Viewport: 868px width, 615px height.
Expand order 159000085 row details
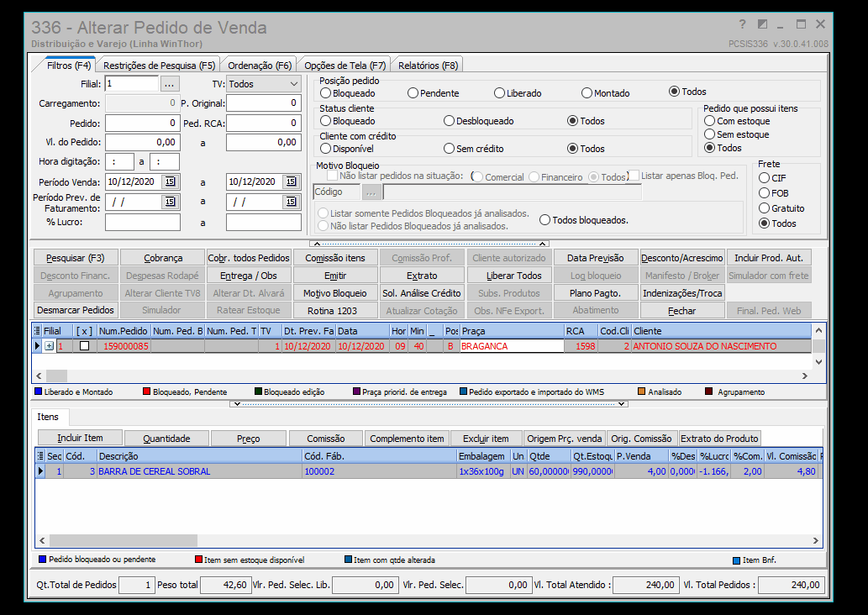(x=50, y=346)
